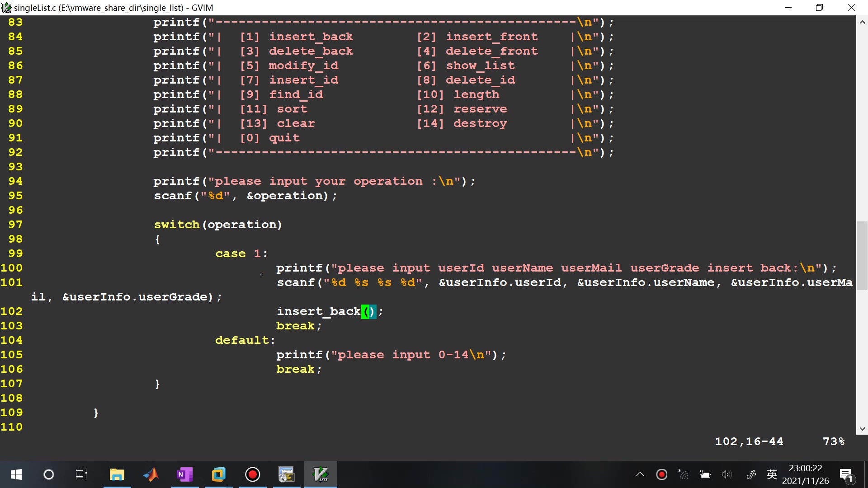Image resolution: width=868 pixels, height=488 pixels.
Task: Open OneNote from the taskbar
Action: (x=184, y=474)
